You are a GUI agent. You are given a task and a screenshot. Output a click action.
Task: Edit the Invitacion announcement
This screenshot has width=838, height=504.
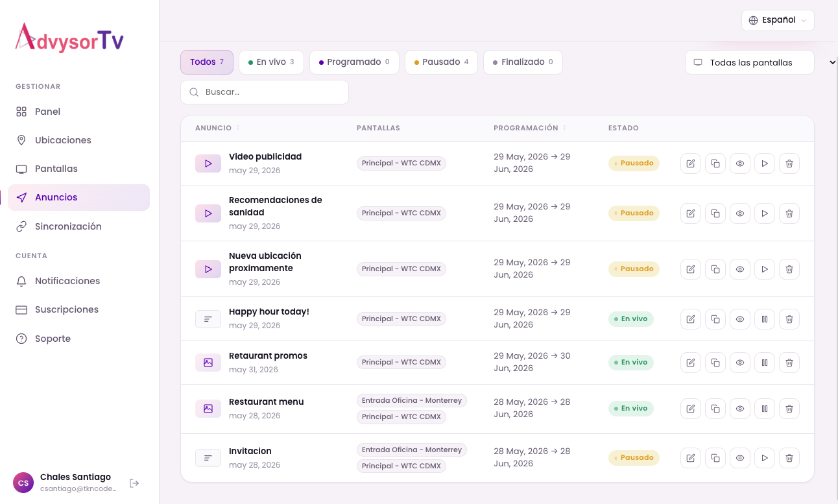(691, 458)
